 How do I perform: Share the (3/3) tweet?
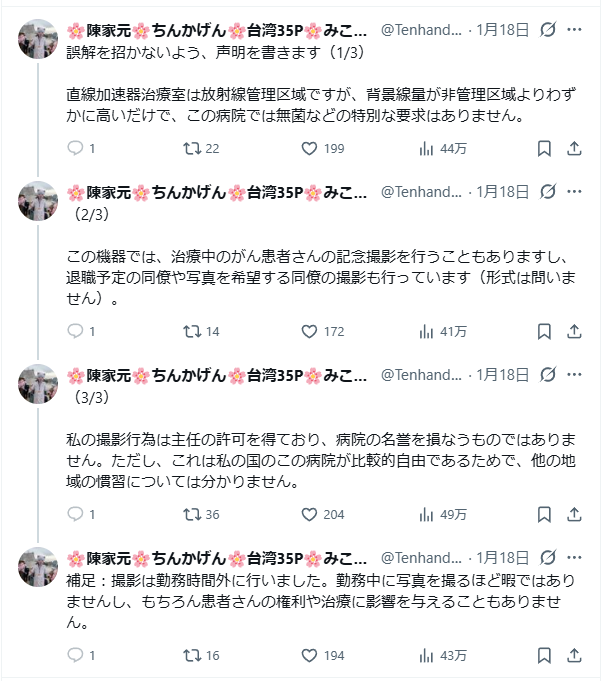[x=574, y=514]
